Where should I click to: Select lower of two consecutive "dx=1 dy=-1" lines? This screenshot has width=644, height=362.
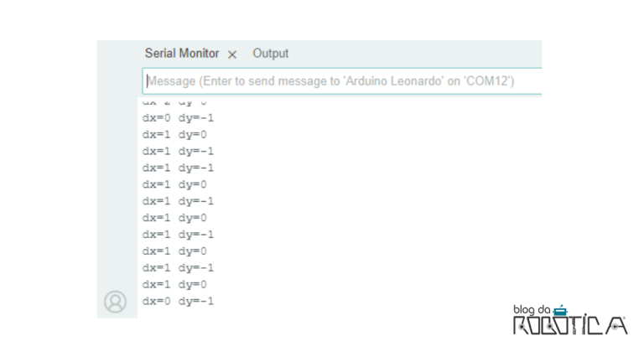point(178,168)
